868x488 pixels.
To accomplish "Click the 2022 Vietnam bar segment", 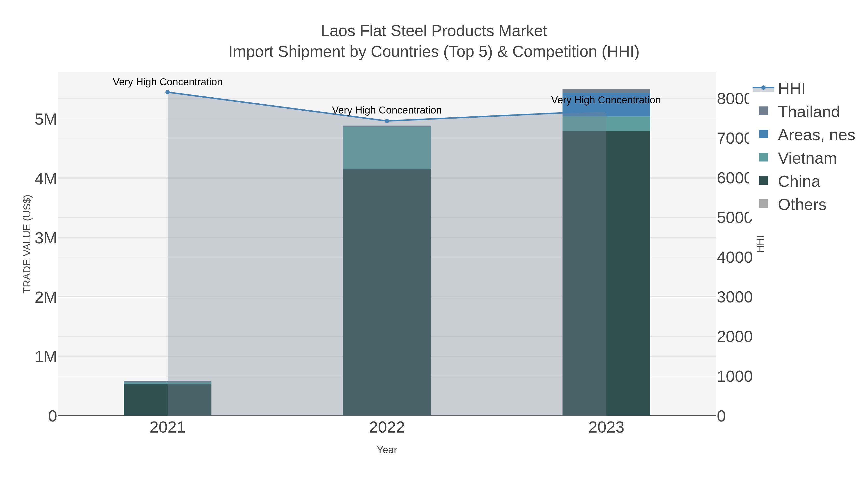I will (387, 148).
